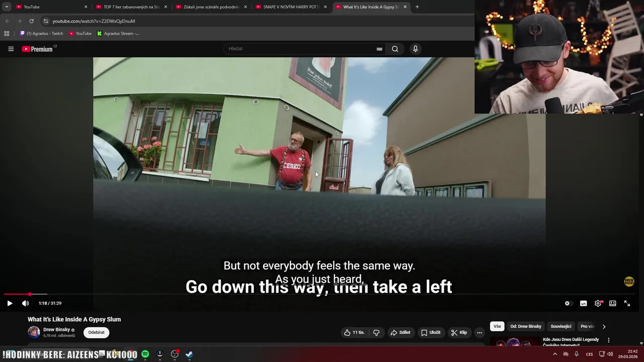The height and width of the screenshot is (362, 644).
Task: Open the browser apps grid shortcut
Action: (7, 34)
